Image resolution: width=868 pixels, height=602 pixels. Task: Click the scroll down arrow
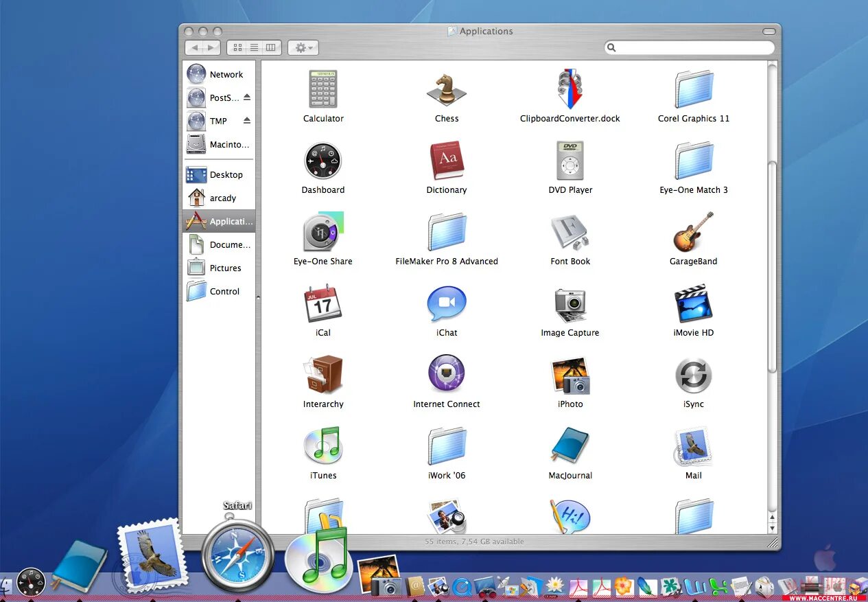point(772,529)
